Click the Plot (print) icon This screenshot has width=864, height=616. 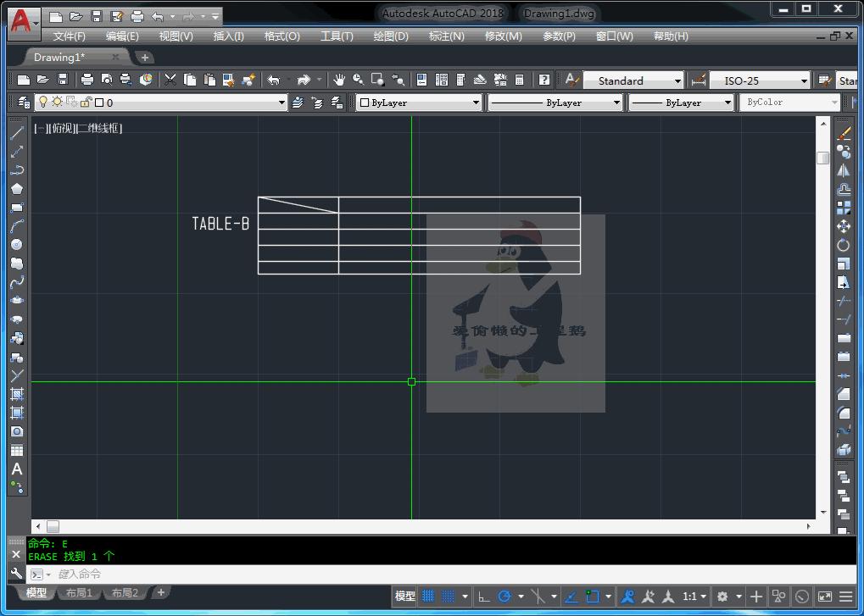click(86, 80)
